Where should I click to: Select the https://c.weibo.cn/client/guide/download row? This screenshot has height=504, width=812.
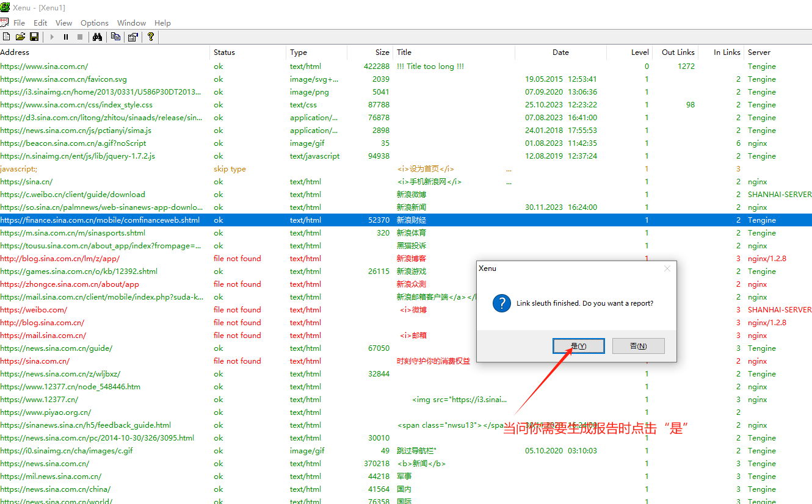(406, 195)
